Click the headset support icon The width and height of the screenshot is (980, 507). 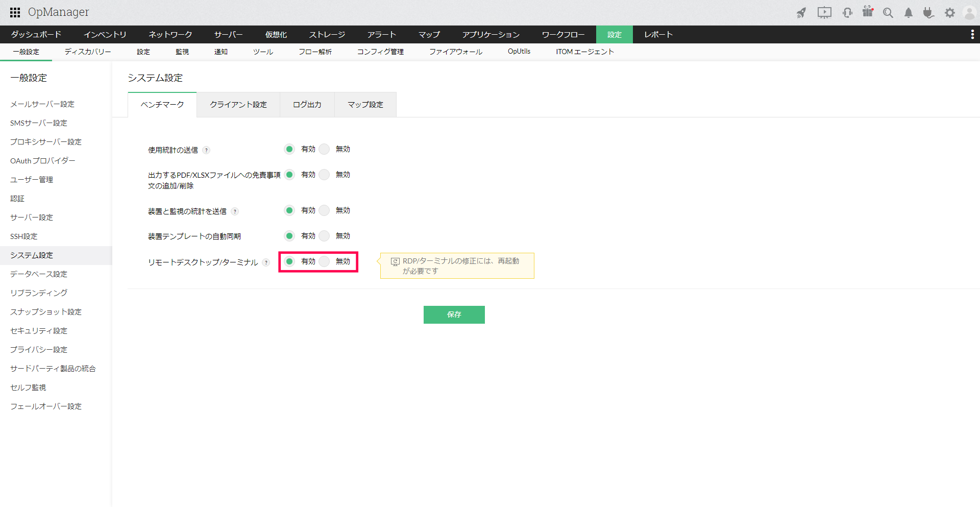pos(848,13)
